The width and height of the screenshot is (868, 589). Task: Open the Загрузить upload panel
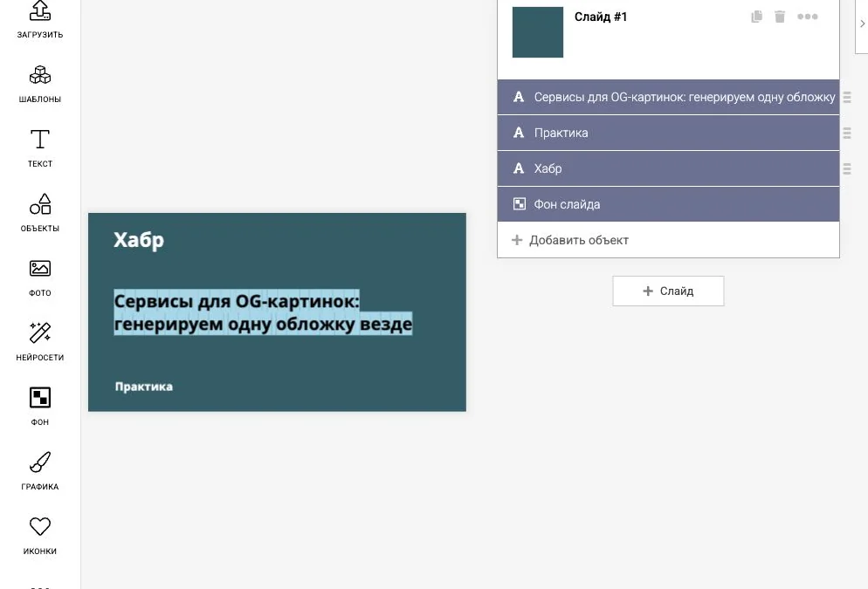[40, 20]
